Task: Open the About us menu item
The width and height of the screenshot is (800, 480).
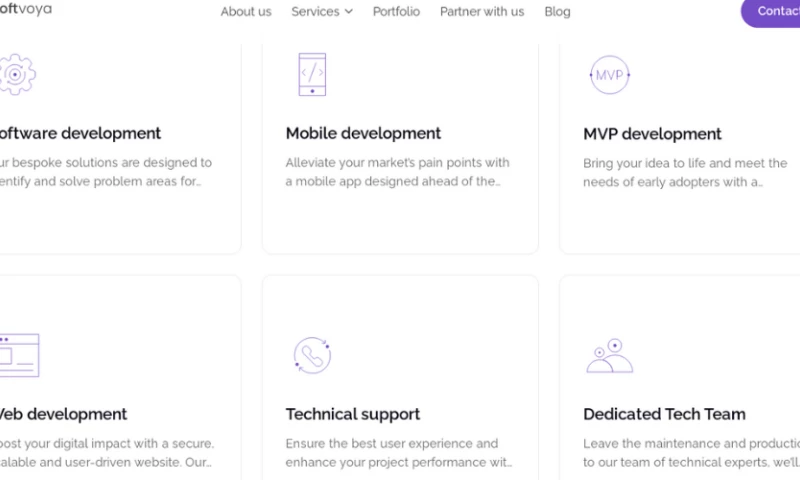Action: [x=246, y=12]
